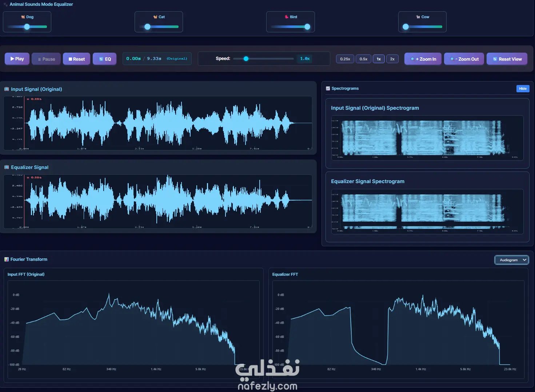Click the Input Signal (Original) panel icon
This screenshot has width=535, height=392.
pos(7,89)
